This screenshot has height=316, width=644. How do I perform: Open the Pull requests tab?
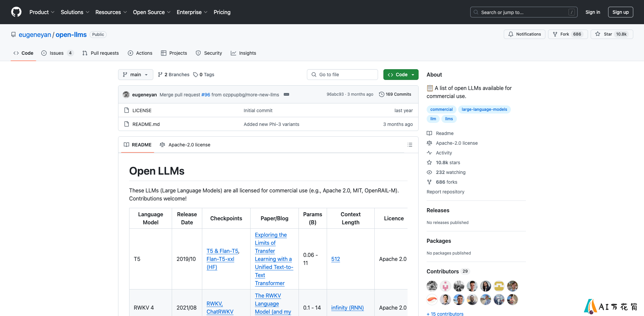click(101, 53)
